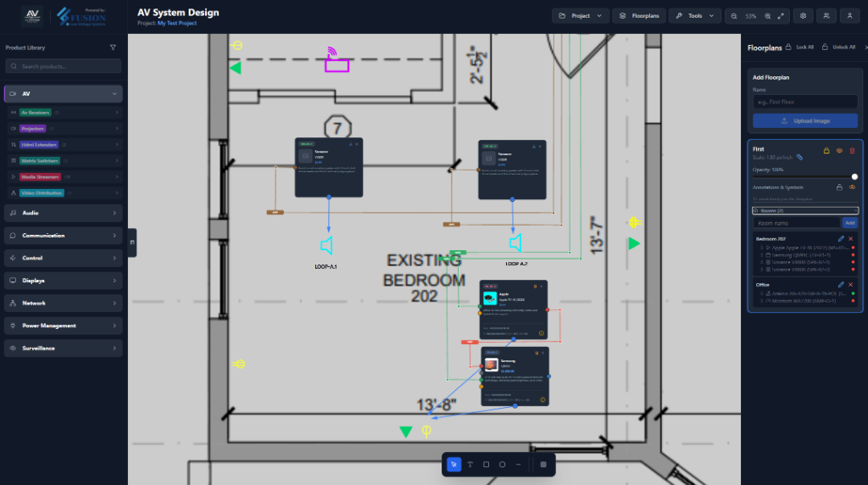
Task: Remove the Office room
Action: coord(851,285)
